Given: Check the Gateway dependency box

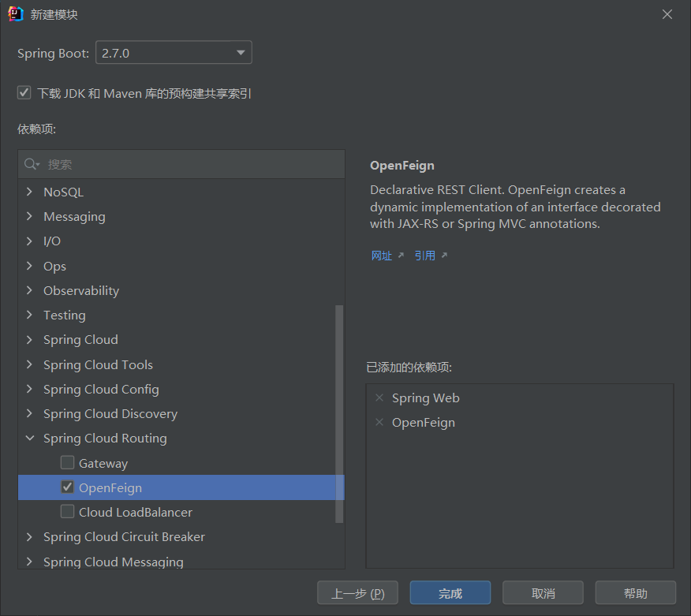Looking at the screenshot, I should point(67,463).
